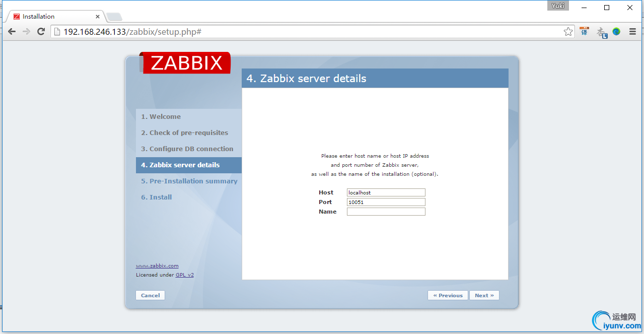Viewport: 644px width, 334px height.
Task: Maximize the browser window
Action: pyautogui.click(x=607, y=7)
